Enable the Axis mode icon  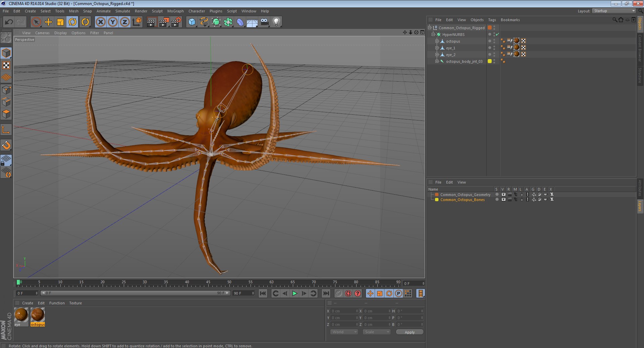coord(6,130)
